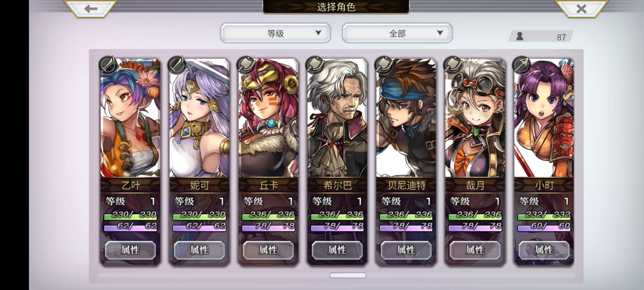Image resolution: width=644 pixels, height=290 pixels.
Task: Click the spear weapon icon on 小町's card
Action: pos(521,65)
